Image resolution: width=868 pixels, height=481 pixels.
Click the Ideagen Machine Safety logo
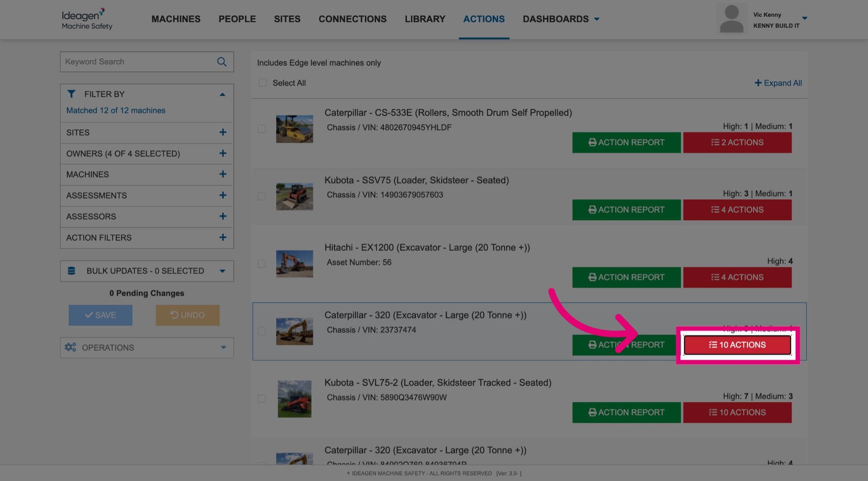coord(87,19)
